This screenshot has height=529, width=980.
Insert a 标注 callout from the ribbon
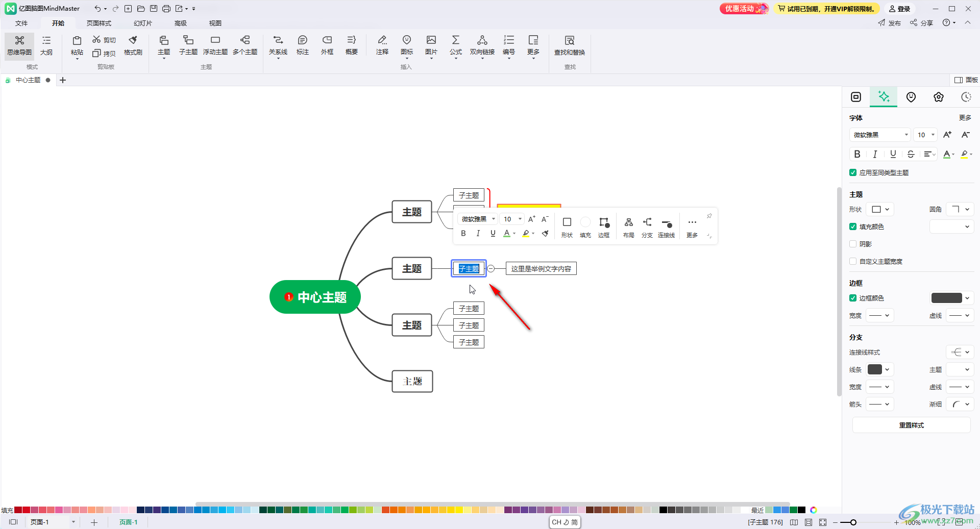point(303,45)
